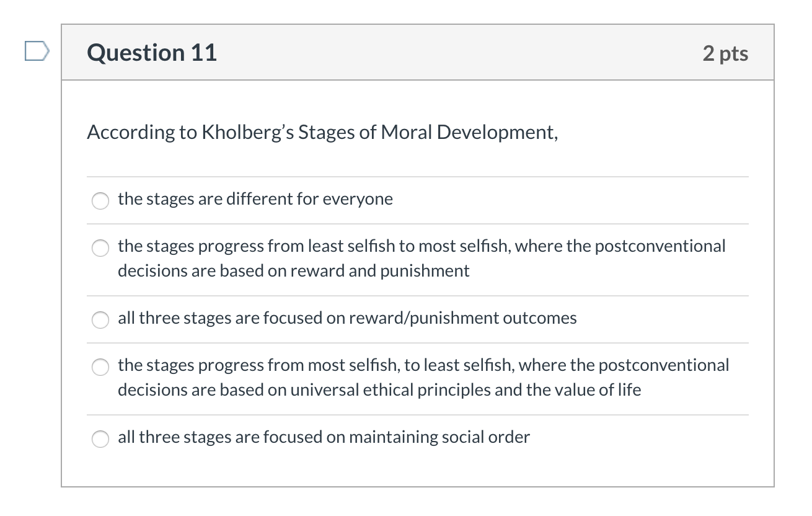Click the 'Question 11' heading
Image resolution: width=812 pixels, height=516 pixels.
(x=152, y=53)
